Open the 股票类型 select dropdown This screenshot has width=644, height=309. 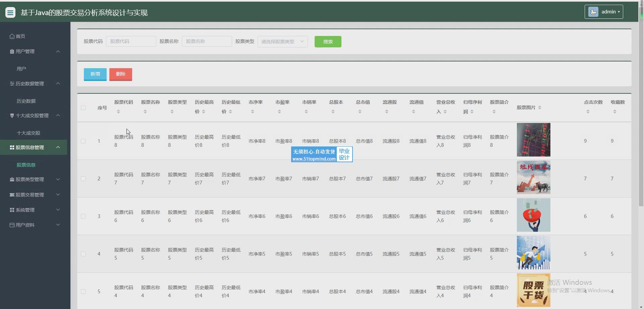pyautogui.click(x=282, y=42)
